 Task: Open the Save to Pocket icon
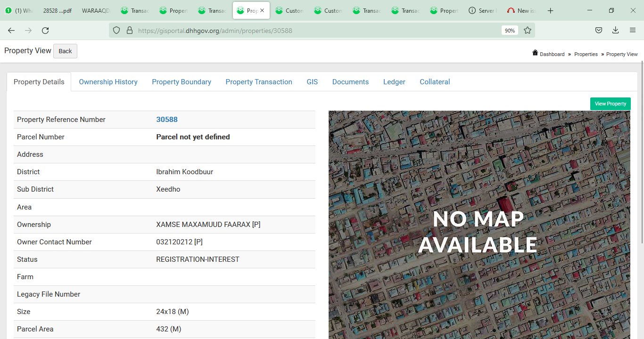pos(598,30)
